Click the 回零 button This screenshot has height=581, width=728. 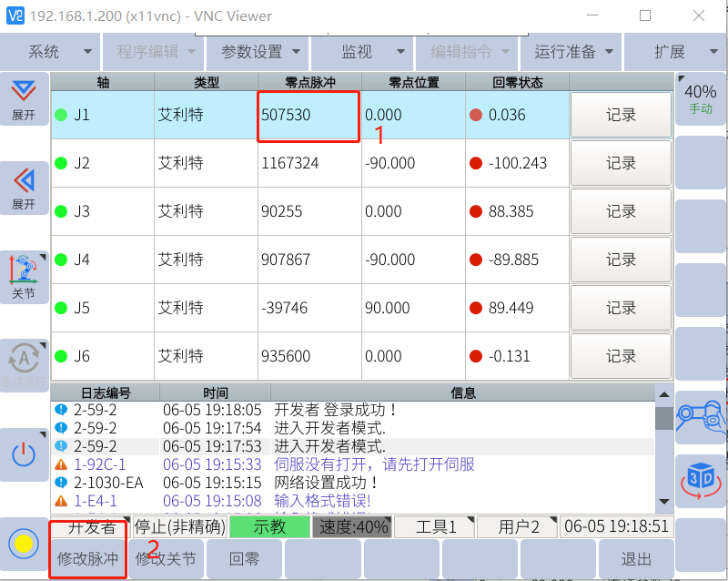coord(244,558)
